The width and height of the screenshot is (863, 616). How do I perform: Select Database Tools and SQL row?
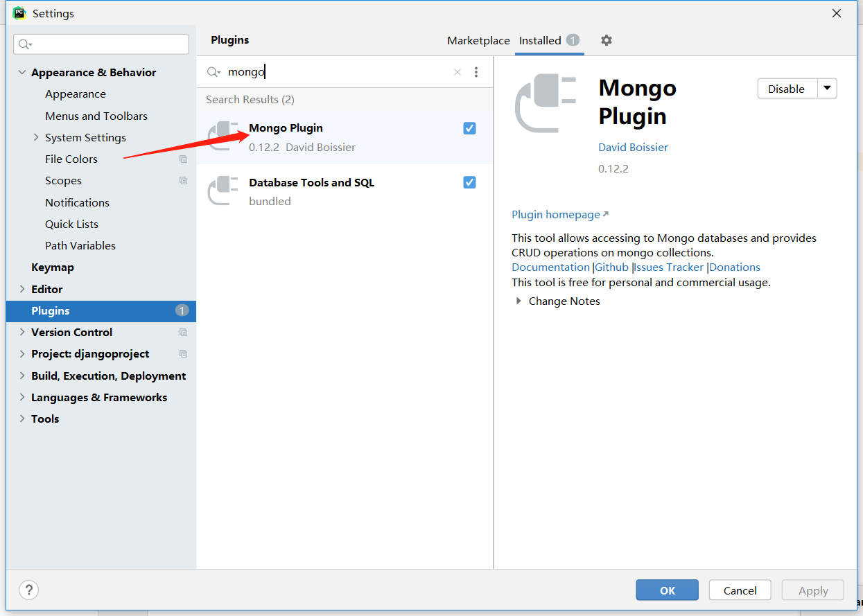(x=345, y=191)
